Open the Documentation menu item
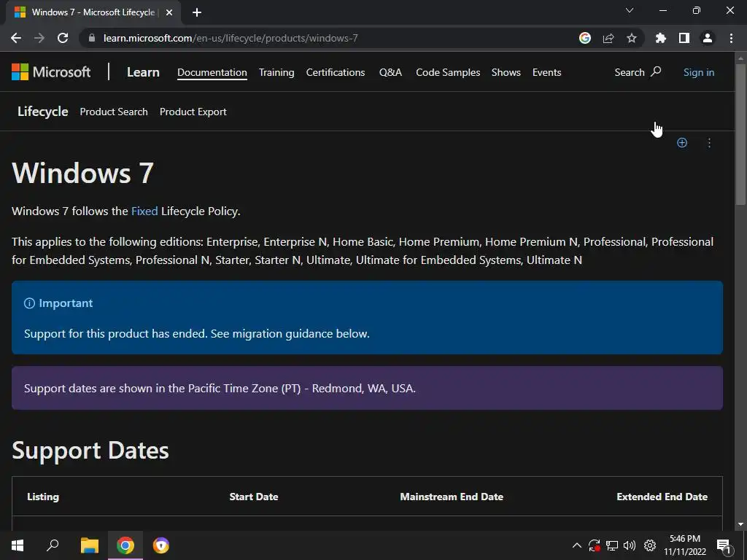Viewport: 747px width, 560px height. point(212,72)
